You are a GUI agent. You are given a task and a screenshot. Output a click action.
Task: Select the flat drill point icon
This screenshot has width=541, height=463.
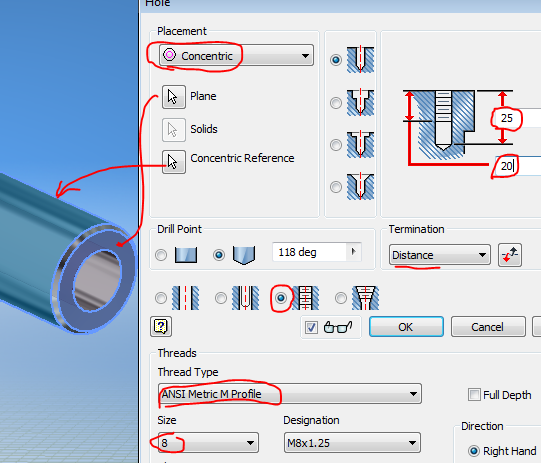[x=186, y=255]
